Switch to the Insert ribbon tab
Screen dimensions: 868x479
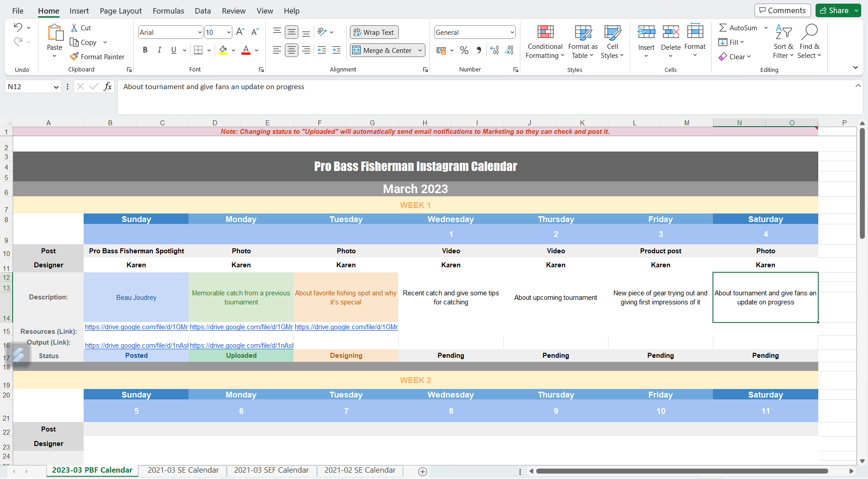(x=79, y=11)
